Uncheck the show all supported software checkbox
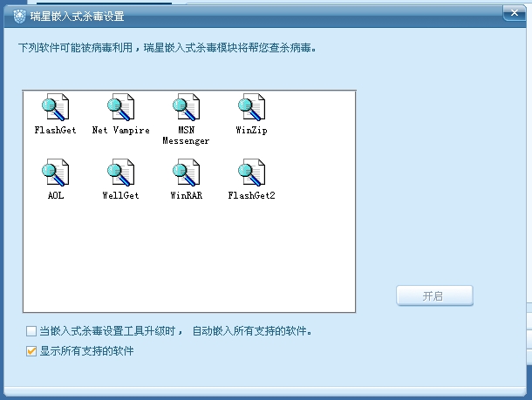The width and height of the screenshot is (532, 400). [31, 351]
